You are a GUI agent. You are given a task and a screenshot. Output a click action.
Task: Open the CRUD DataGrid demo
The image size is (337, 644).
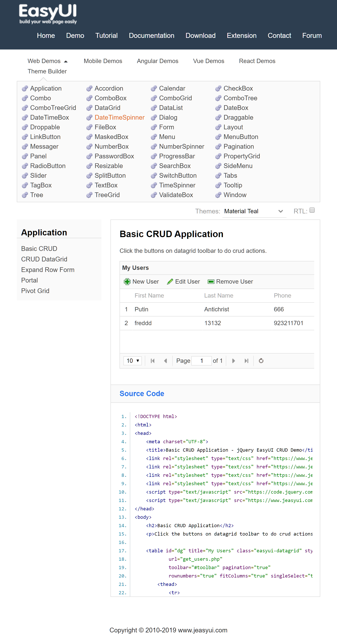tap(44, 259)
